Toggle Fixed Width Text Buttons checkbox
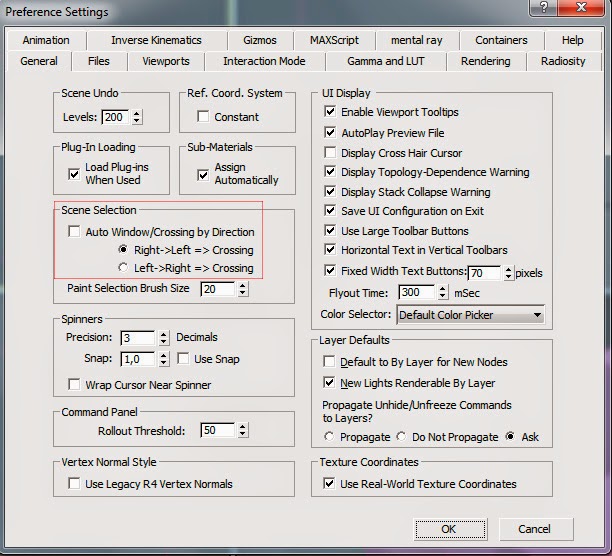 [x=330, y=270]
